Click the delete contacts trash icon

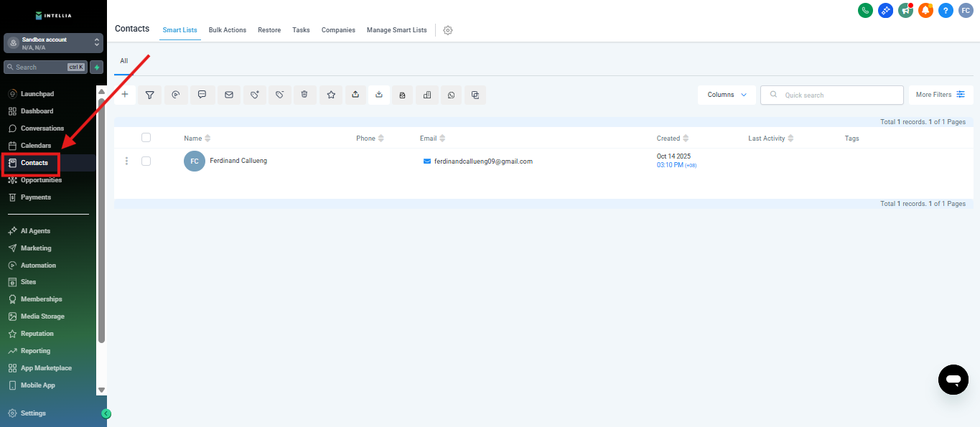coord(304,95)
